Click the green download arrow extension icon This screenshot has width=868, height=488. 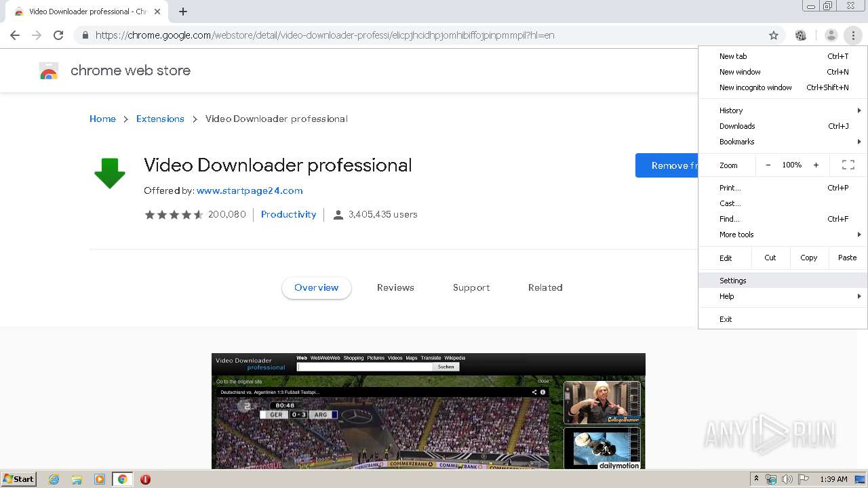pos(110,173)
